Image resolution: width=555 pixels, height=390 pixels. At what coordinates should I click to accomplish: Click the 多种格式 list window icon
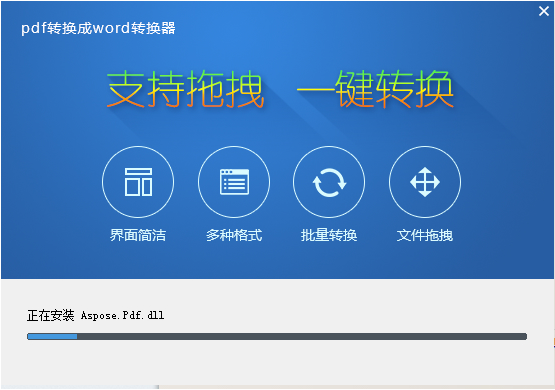[234, 182]
